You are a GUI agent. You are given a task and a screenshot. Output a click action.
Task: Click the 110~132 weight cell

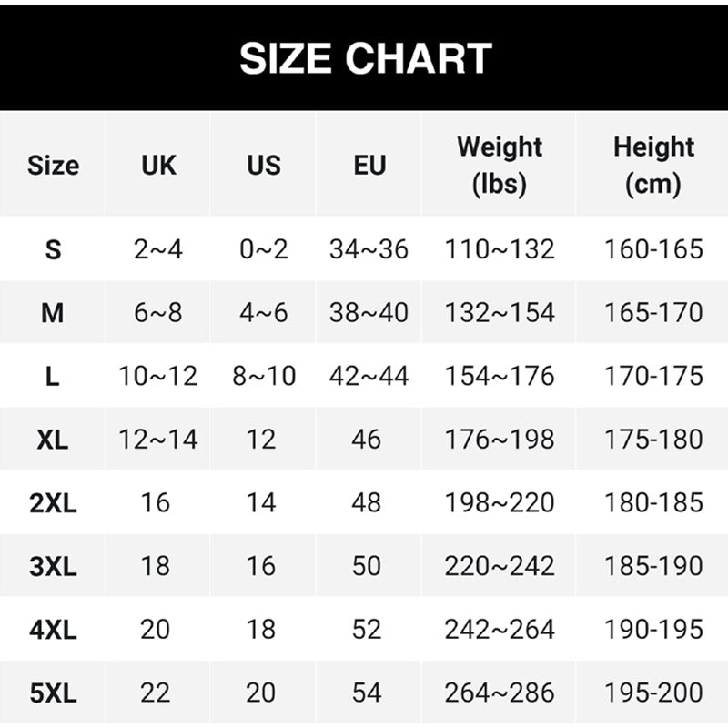pyautogui.click(x=500, y=249)
